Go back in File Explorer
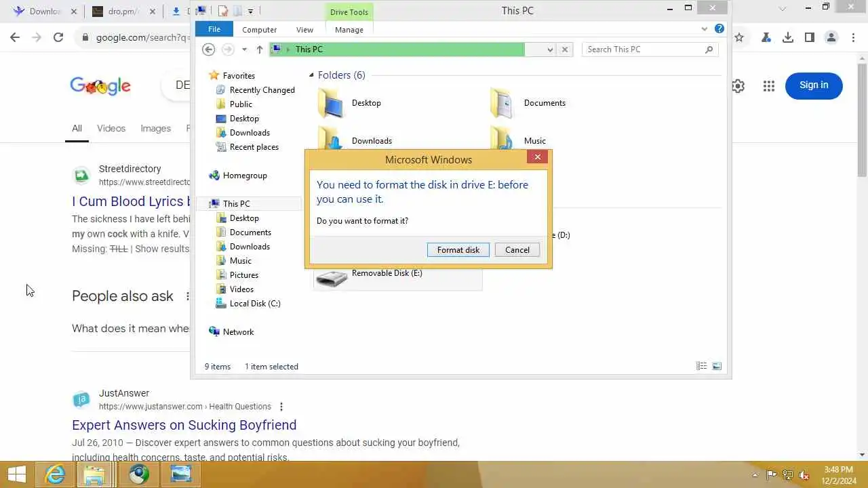The height and width of the screenshot is (488, 868). click(209, 49)
